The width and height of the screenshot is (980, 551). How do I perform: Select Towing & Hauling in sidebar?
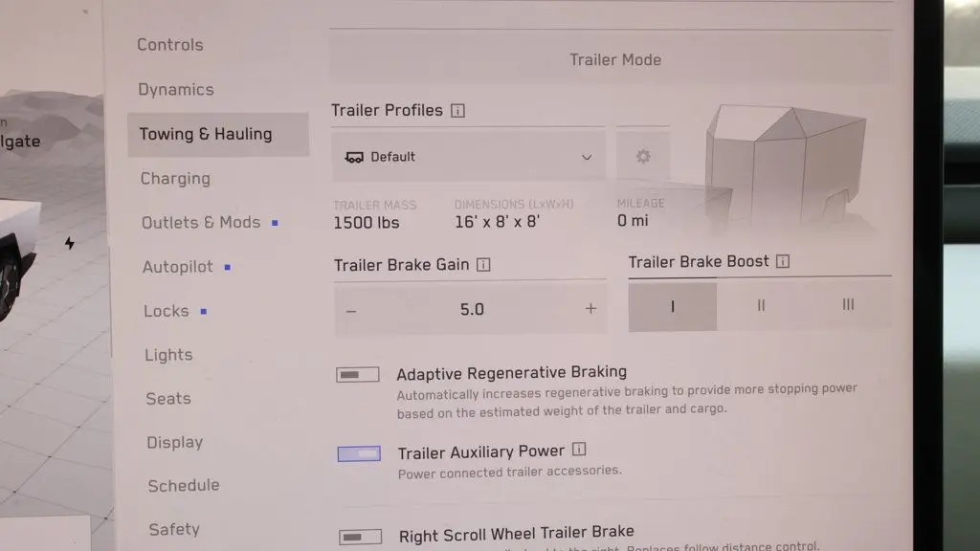217,134
